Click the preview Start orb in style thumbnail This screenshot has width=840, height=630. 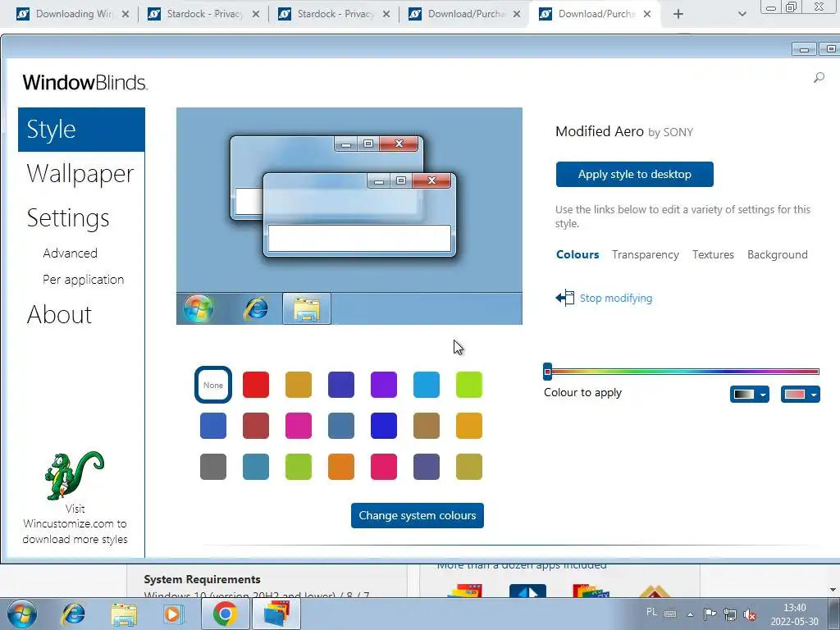[x=199, y=308]
